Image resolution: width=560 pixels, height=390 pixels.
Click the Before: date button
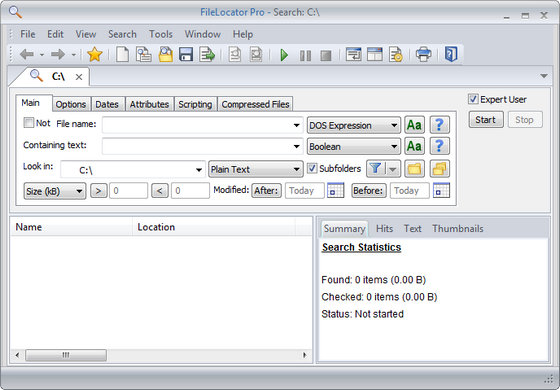[x=369, y=190]
